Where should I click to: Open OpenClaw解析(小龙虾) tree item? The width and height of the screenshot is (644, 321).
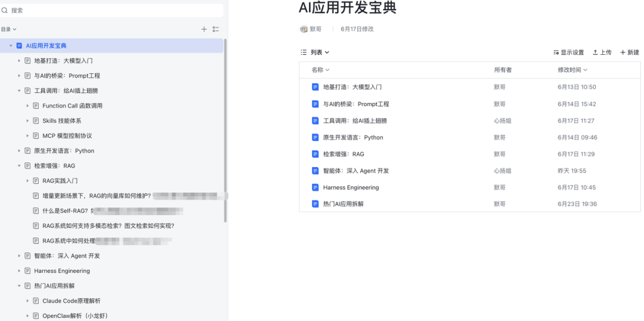point(75,316)
